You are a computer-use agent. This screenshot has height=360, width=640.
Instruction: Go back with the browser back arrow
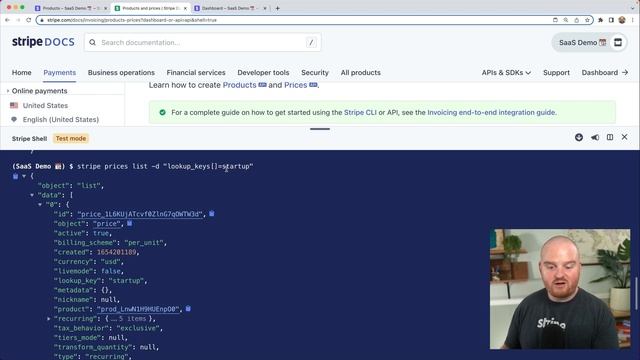(7, 20)
